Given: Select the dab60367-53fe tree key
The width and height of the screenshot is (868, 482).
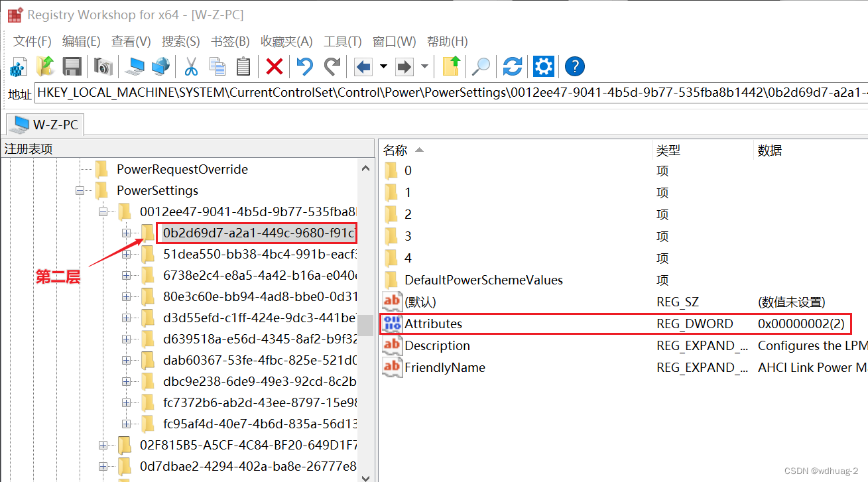Looking at the screenshot, I should pos(260,360).
